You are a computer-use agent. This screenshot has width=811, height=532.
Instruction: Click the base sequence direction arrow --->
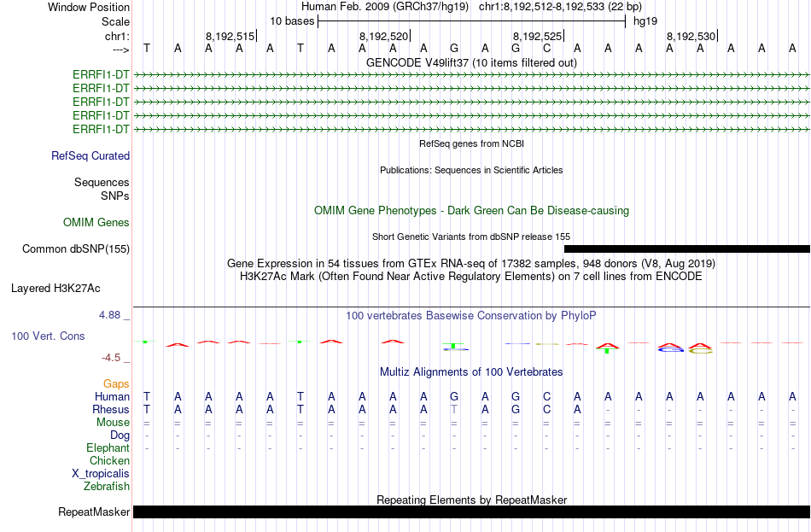[x=121, y=50]
